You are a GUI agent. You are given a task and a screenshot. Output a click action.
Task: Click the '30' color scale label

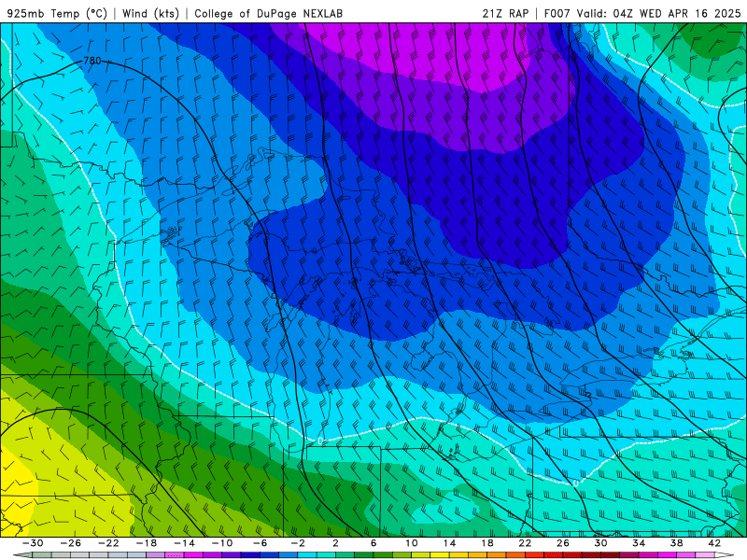[x=600, y=543]
